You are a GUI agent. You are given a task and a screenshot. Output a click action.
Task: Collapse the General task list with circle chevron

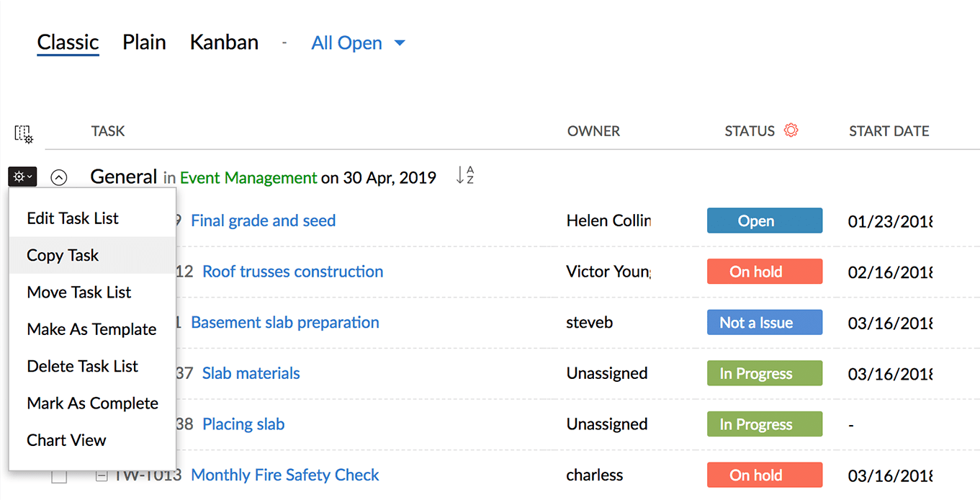(x=59, y=177)
